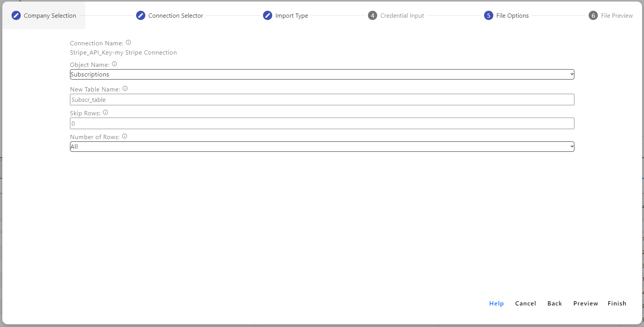
Task: Open the Help link
Action: (x=496, y=304)
